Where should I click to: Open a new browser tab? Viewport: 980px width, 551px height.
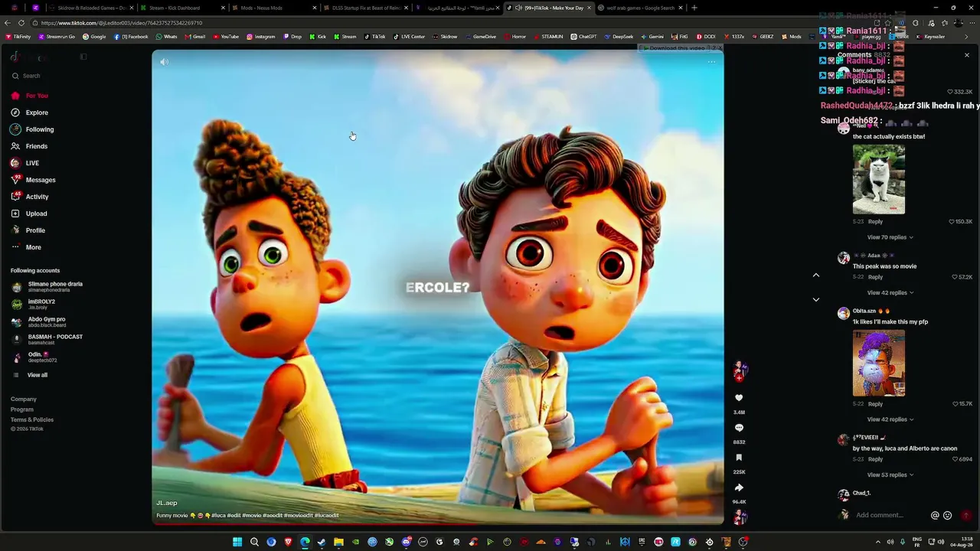(x=694, y=8)
